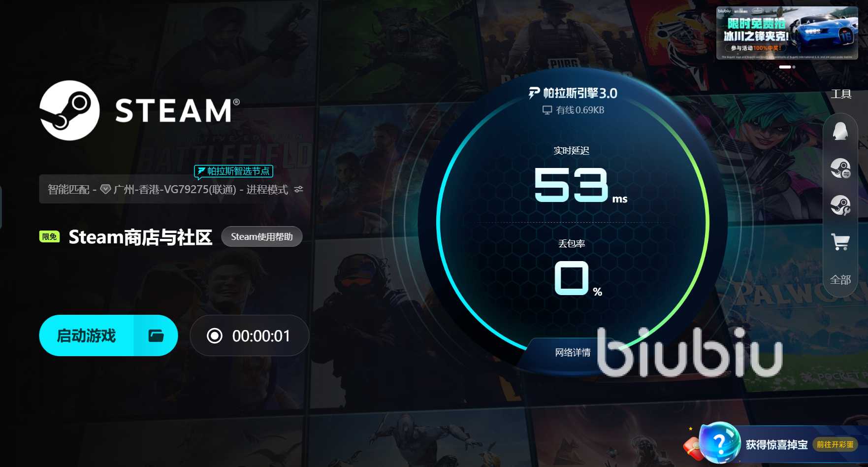This screenshot has height=467, width=868.
Task: Click the 工具 sidebar heading
Action: [x=841, y=94]
